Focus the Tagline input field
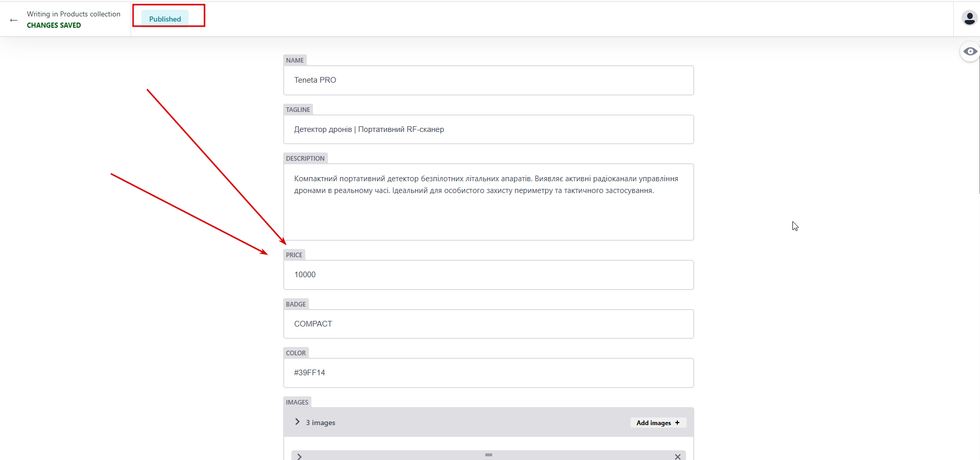Screen dimensions: 980x460 pos(488,129)
